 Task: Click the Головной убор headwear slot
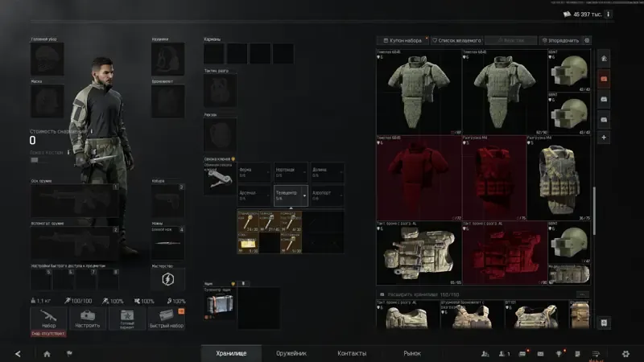tap(47, 59)
